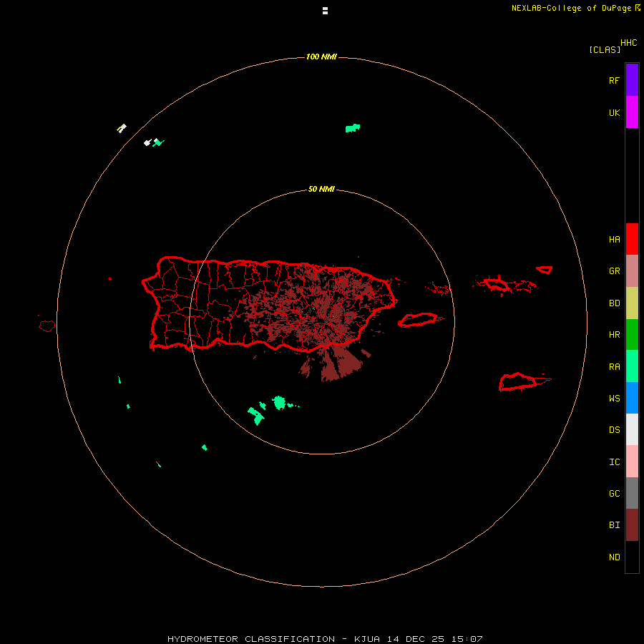Click the DS white legend swatch

coord(632,429)
